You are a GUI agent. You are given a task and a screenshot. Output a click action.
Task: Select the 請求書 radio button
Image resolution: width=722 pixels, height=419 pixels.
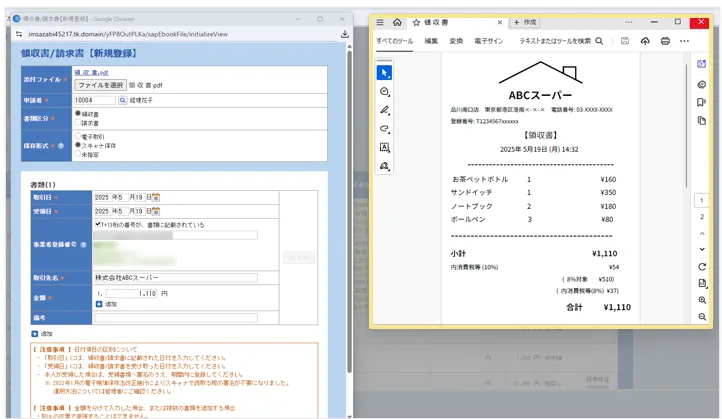click(79, 123)
